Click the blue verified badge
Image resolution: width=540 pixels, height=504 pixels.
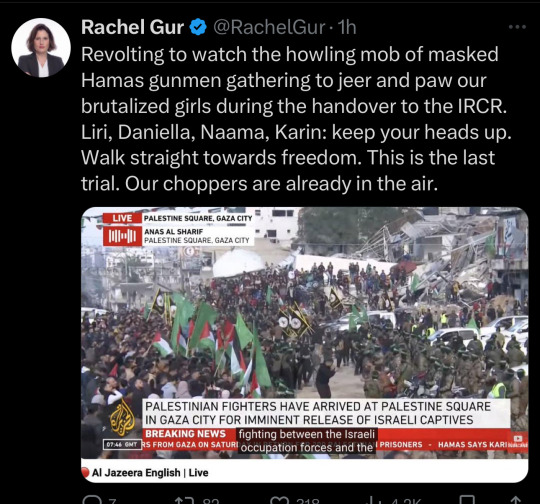point(198,27)
